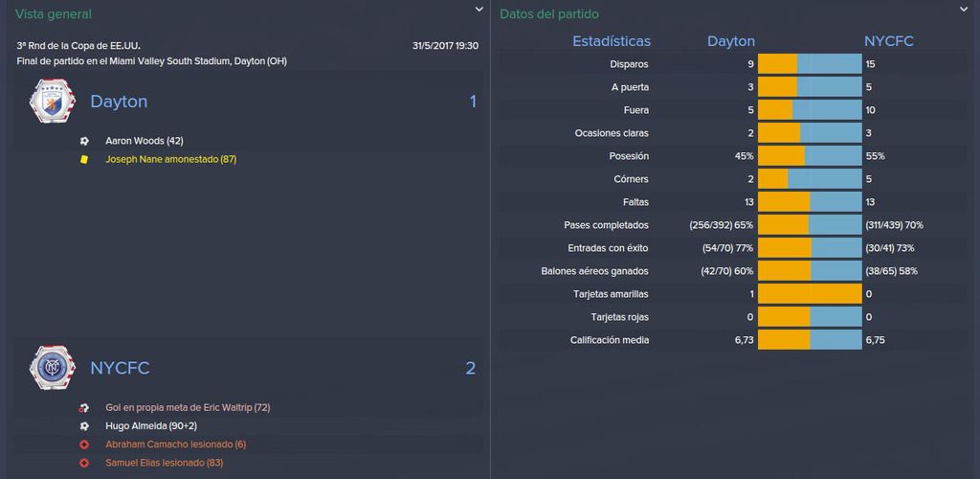Click the Tarjetas amarillas full orange bar
This screenshot has height=479, width=980.
tap(810, 294)
